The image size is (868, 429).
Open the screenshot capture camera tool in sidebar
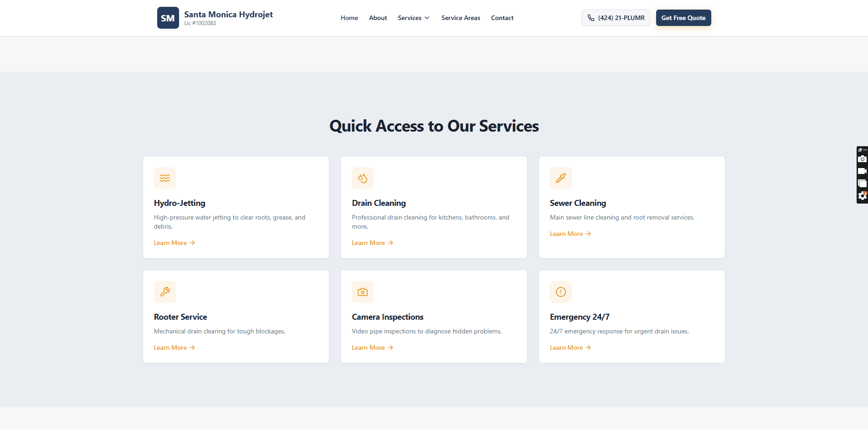point(863,159)
